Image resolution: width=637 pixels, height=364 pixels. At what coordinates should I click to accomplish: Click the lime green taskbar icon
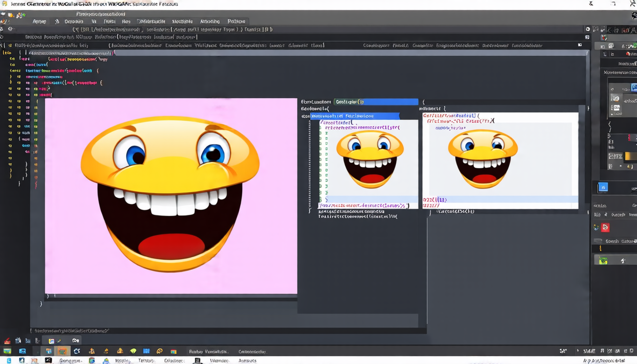[x=133, y=351]
